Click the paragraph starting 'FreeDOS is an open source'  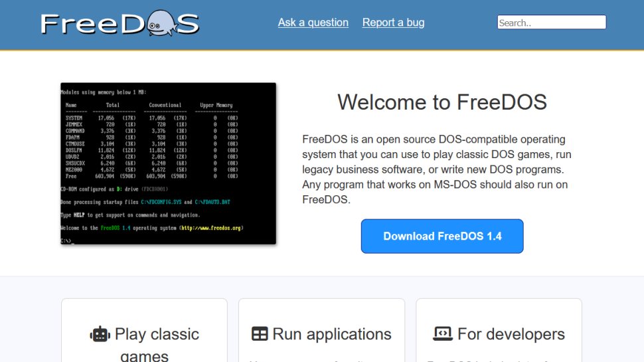[x=437, y=169]
